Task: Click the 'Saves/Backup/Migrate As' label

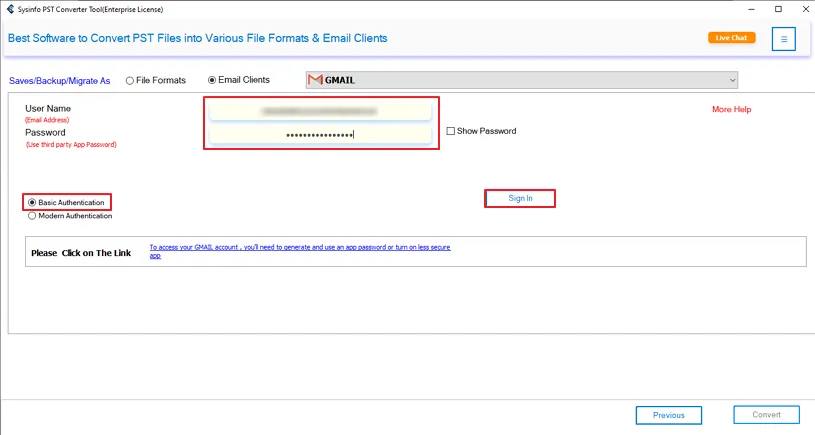Action: tap(59, 81)
